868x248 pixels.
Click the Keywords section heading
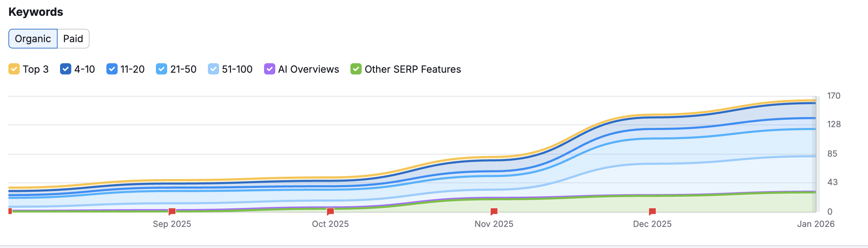(x=36, y=12)
